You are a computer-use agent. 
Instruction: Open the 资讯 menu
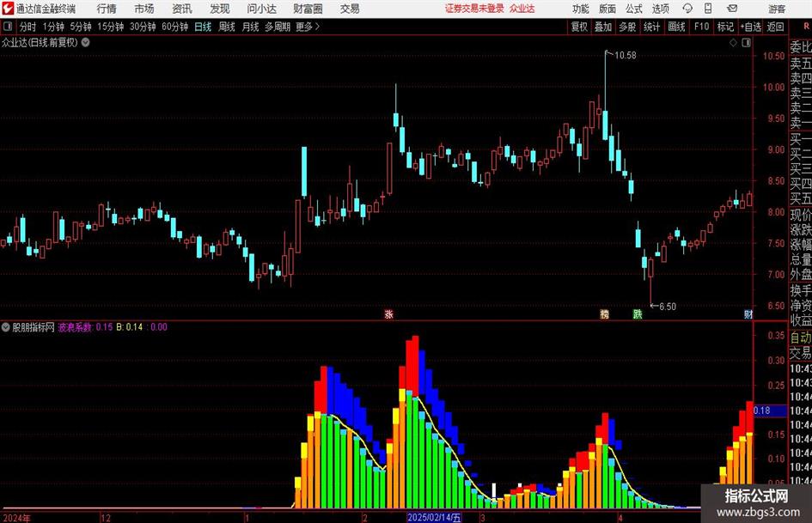pos(182,9)
